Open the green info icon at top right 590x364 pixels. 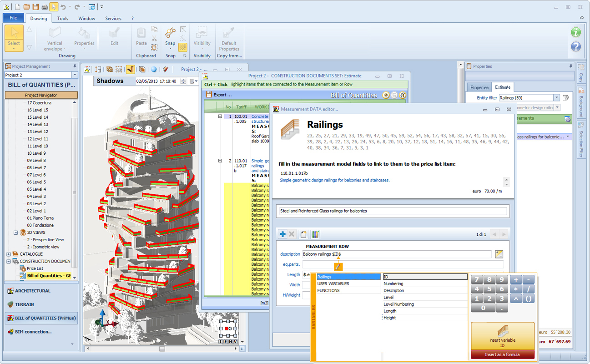(x=575, y=32)
